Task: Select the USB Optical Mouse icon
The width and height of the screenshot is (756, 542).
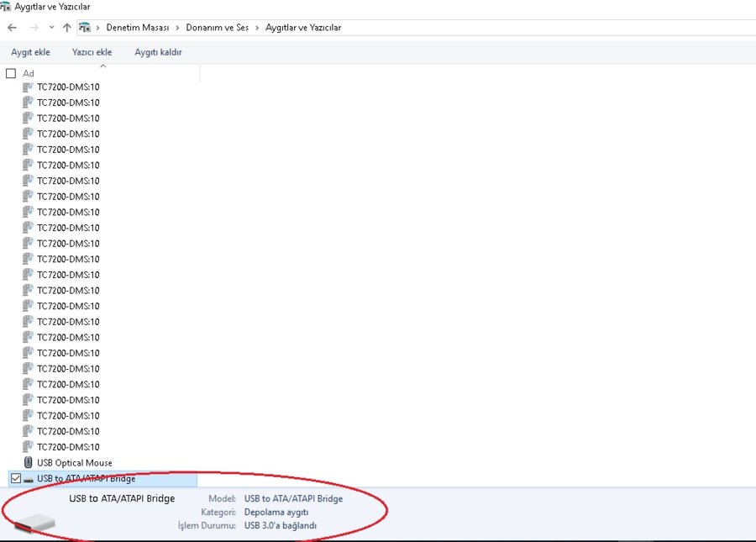Action: click(28, 462)
